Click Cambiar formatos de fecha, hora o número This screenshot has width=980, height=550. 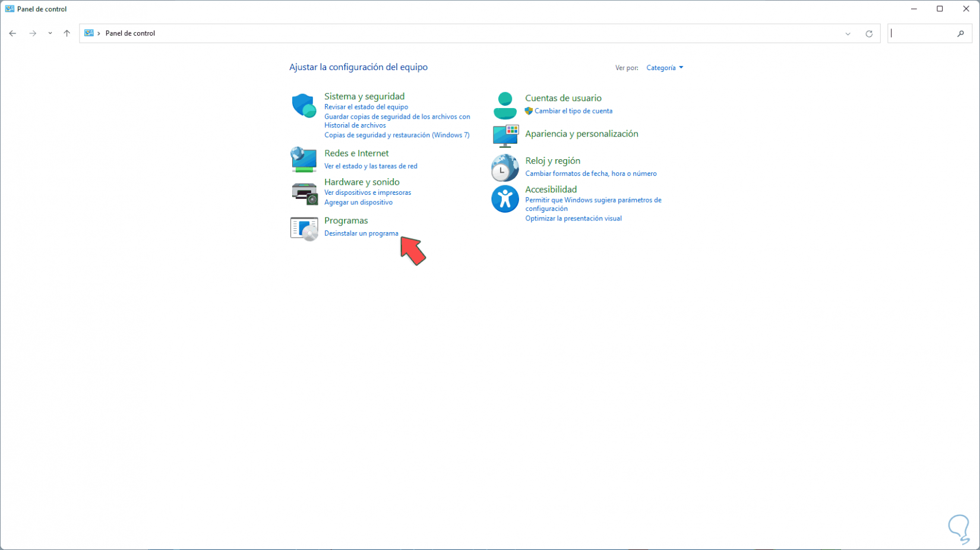tap(591, 173)
